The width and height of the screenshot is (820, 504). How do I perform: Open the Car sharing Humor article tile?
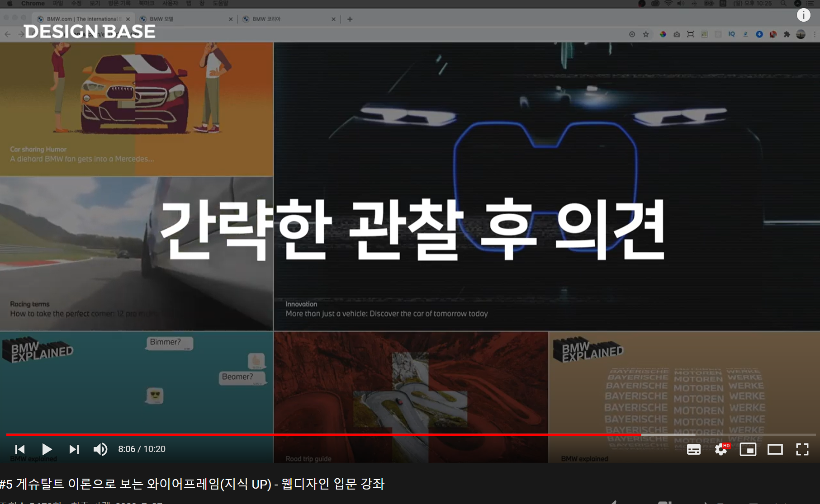click(137, 109)
